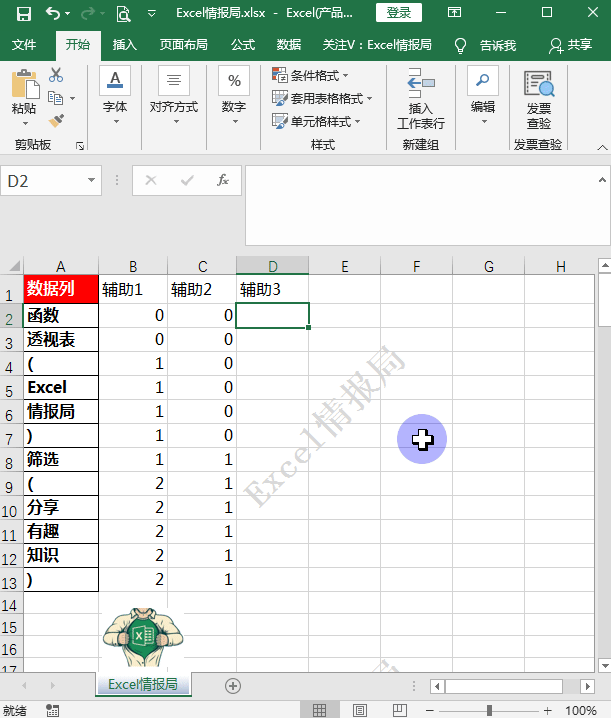Open the Name Box dropdown arrow
This screenshot has width=611, height=718.
[92, 180]
